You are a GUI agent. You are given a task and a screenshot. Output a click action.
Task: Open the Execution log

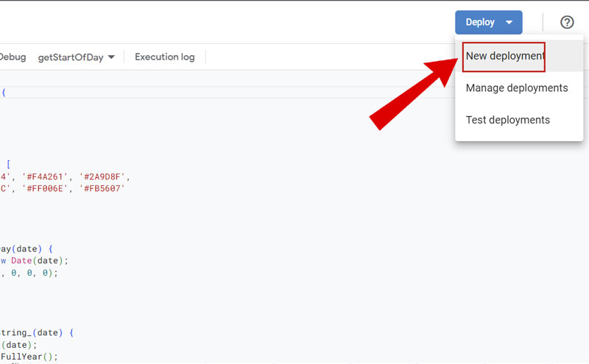point(165,57)
